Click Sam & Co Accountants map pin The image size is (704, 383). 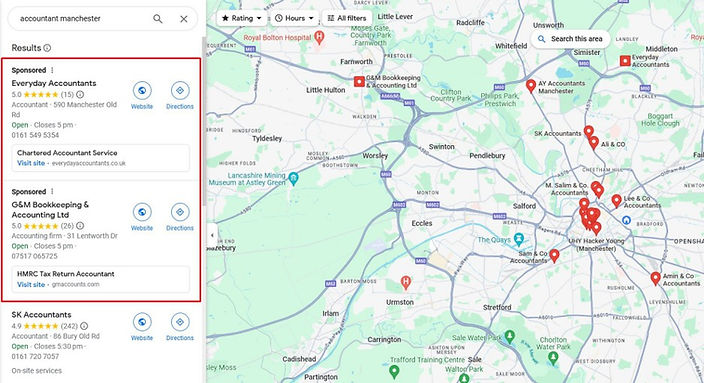[x=554, y=255]
